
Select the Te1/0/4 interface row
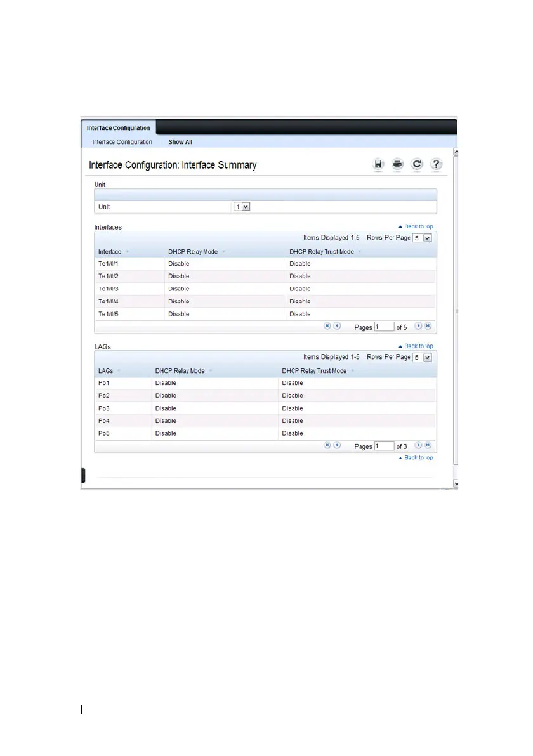265,301
